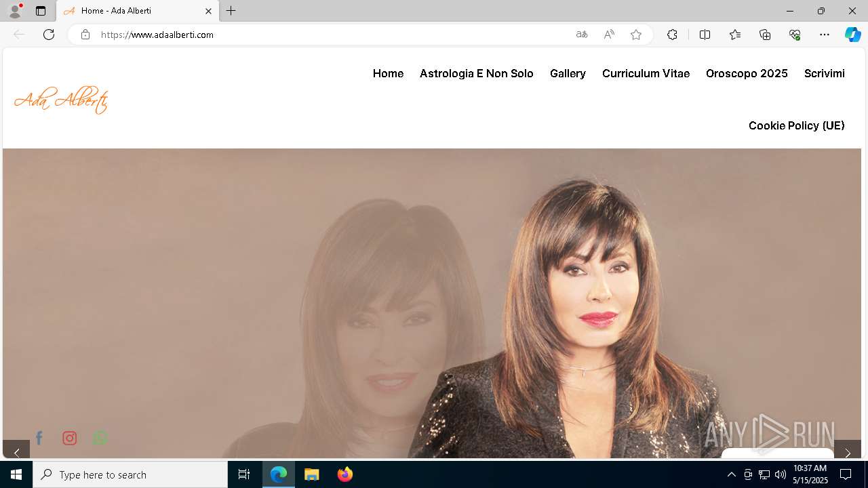This screenshot has width=868, height=488.
Task: Open Task View on the taskbar
Action: click(244, 474)
